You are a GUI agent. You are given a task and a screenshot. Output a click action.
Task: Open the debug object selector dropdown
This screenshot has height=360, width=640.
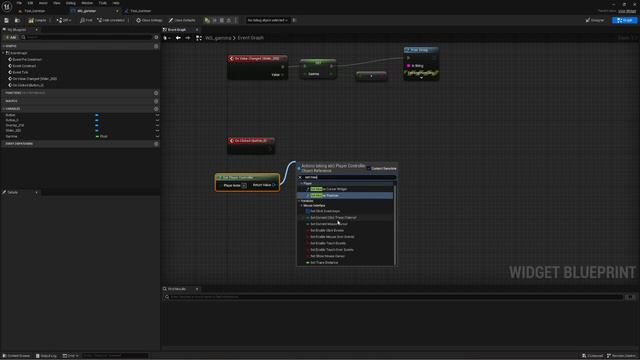267,20
